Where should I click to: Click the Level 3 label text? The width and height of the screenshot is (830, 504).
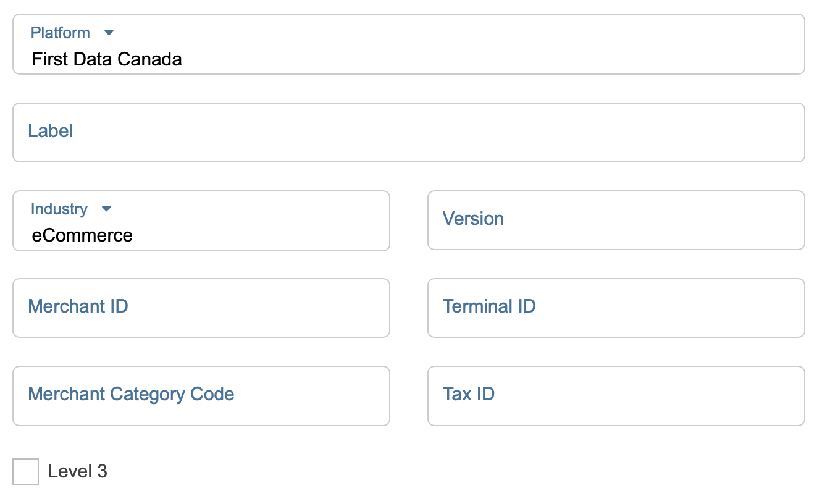pyautogui.click(x=78, y=471)
